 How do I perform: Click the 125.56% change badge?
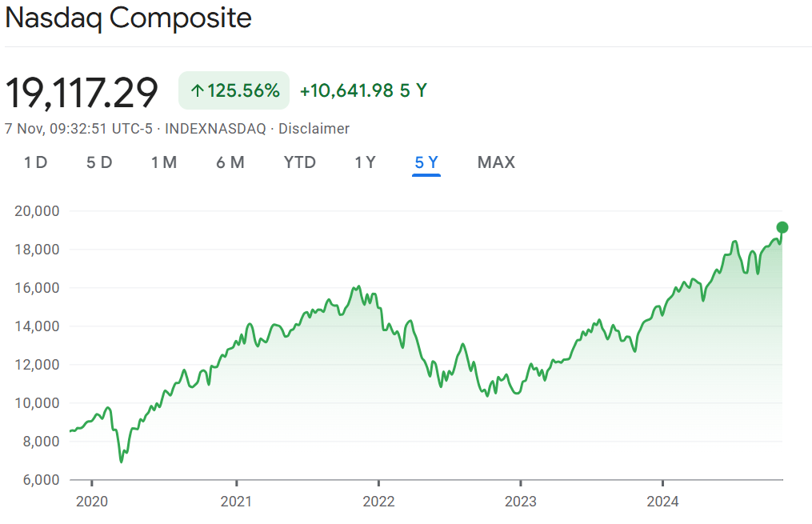234,90
